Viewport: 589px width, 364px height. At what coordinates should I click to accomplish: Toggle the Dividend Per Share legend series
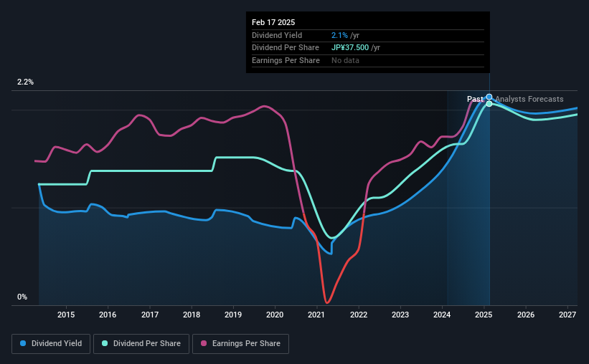(x=141, y=344)
